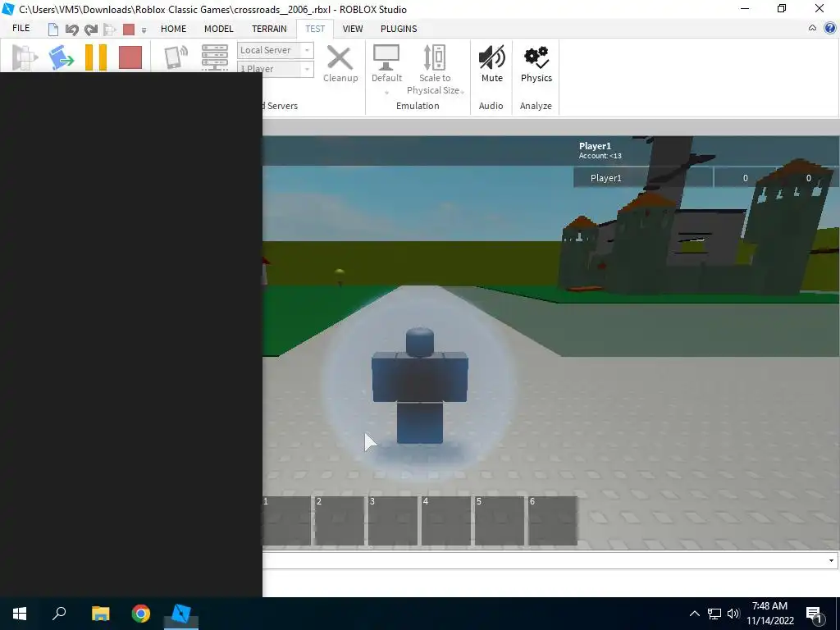Open Google Chrome from the taskbar
The image size is (840, 630).
click(141, 614)
